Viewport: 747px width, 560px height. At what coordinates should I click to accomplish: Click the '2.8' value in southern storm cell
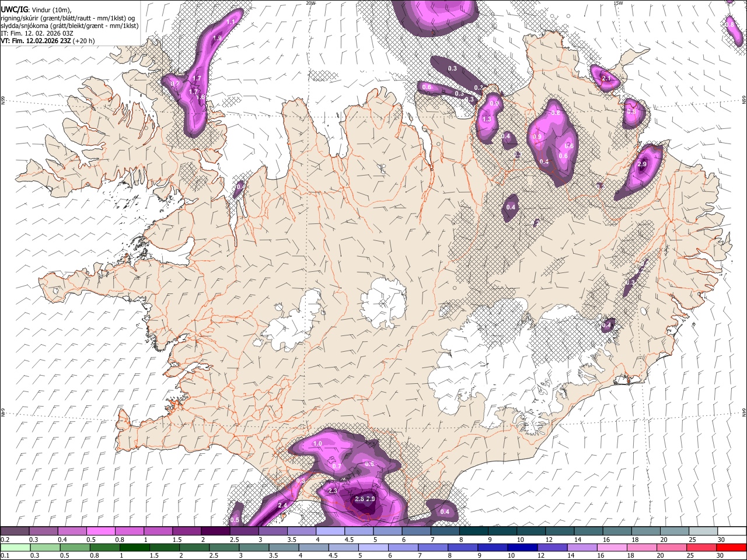tap(359, 499)
